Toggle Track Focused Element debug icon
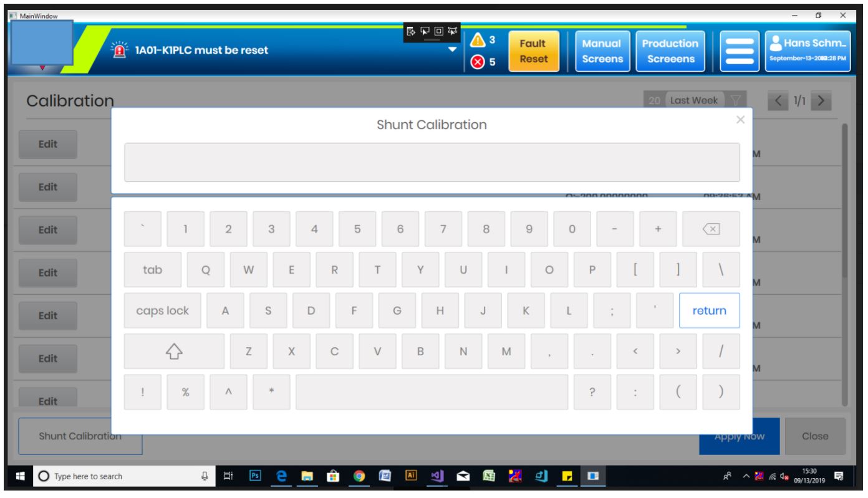Viewport: 868px width, 498px height. (453, 30)
